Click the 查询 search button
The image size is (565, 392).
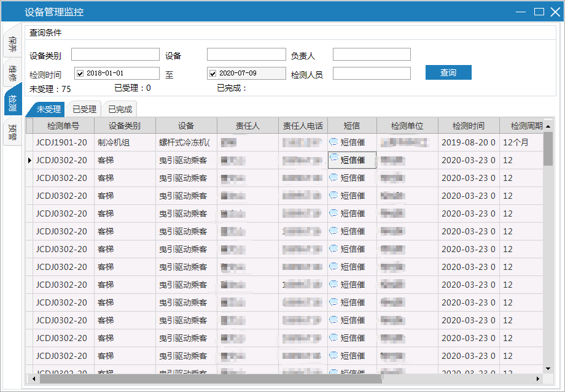coord(448,72)
